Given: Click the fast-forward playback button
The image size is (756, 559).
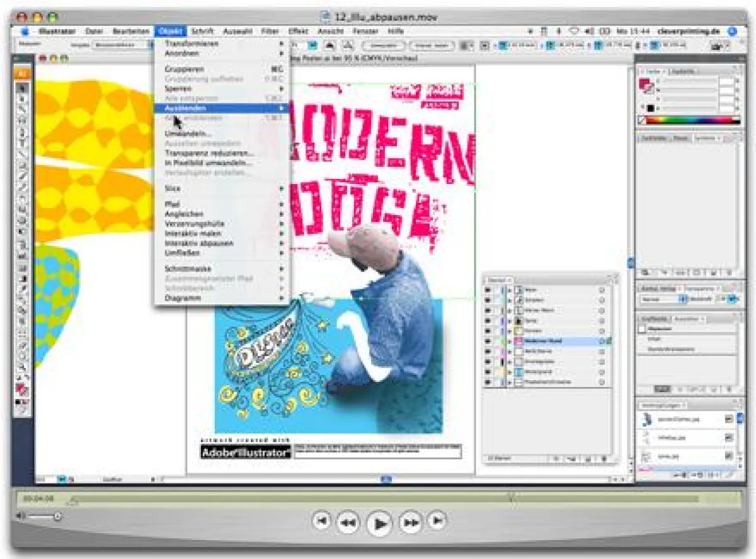Looking at the screenshot, I should [x=410, y=522].
